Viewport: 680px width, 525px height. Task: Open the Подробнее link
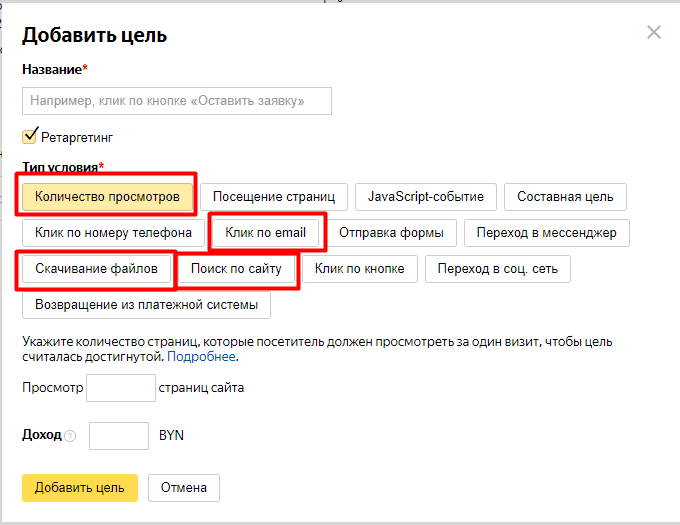(x=201, y=356)
